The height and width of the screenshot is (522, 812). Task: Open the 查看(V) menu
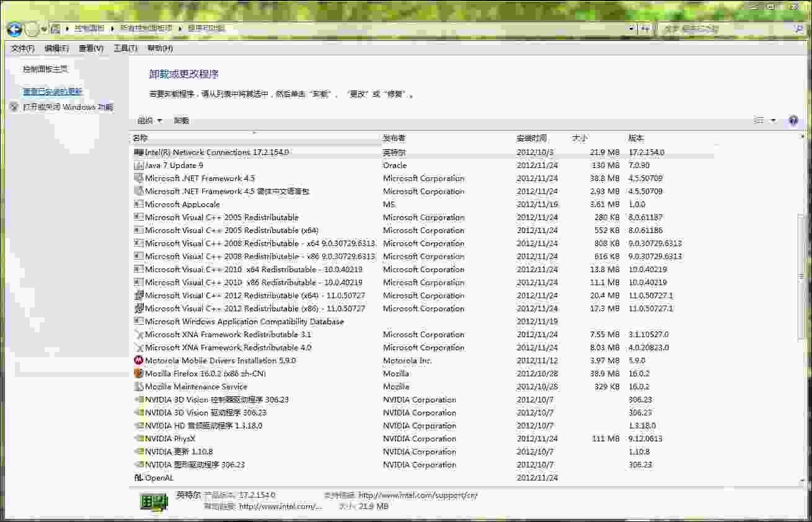coord(90,48)
